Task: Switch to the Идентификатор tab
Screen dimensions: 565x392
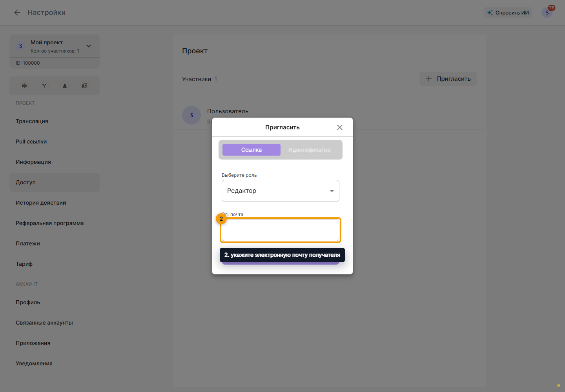Action: pos(310,150)
